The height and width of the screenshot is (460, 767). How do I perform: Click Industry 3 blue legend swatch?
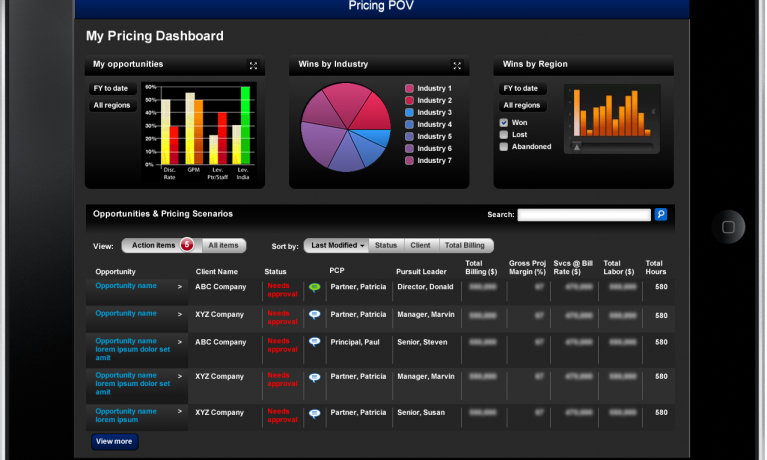tap(409, 113)
